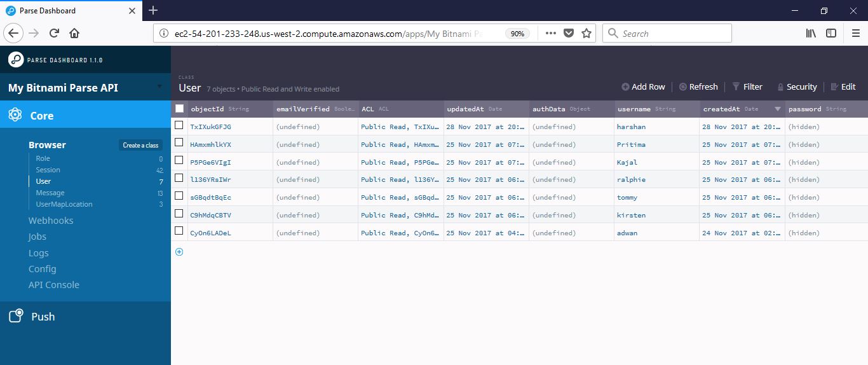This screenshot has width=868, height=365.
Task: Click the Add Row button
Action: [x=644, y=86]
